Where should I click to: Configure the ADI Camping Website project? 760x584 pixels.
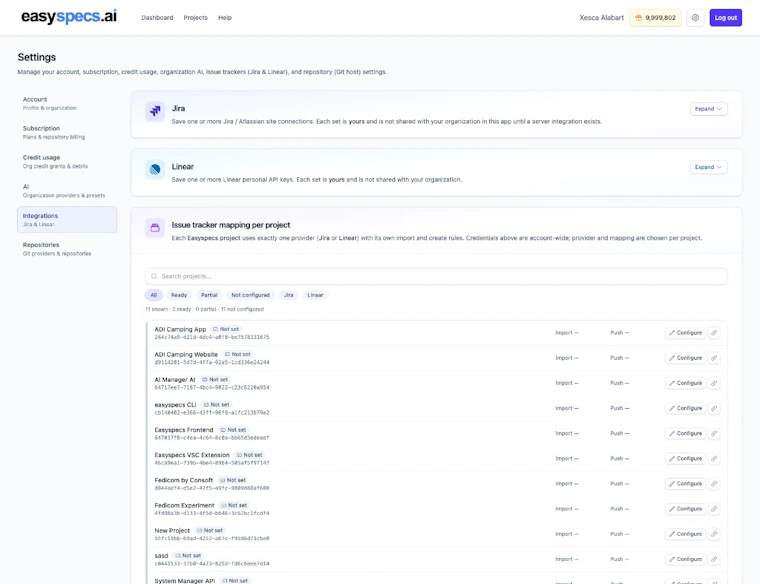point(685,358)
